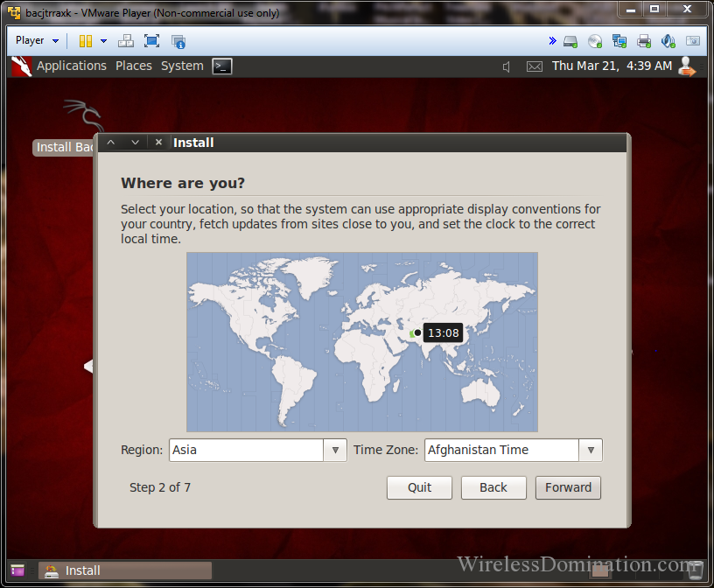Open the user session indicator icon
This screenshot has height=588, width=714.
(687, 66)
